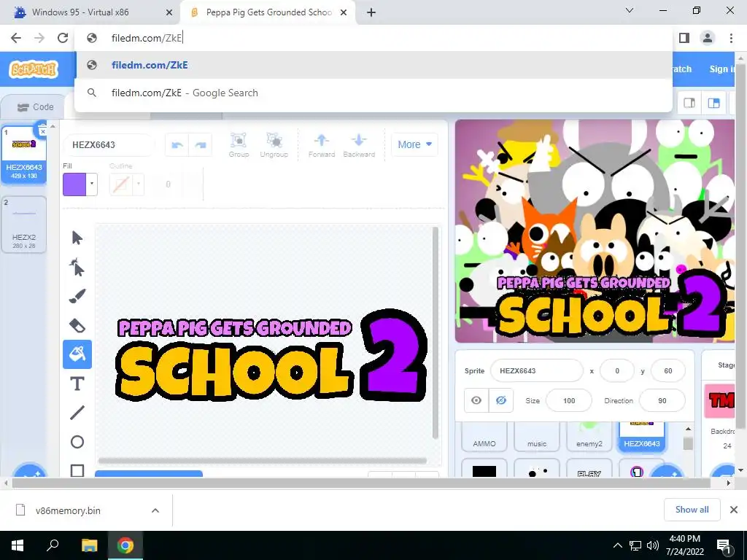
Task: Open the Fill color dropdown arrow
Action: click(x=91, y=184)
